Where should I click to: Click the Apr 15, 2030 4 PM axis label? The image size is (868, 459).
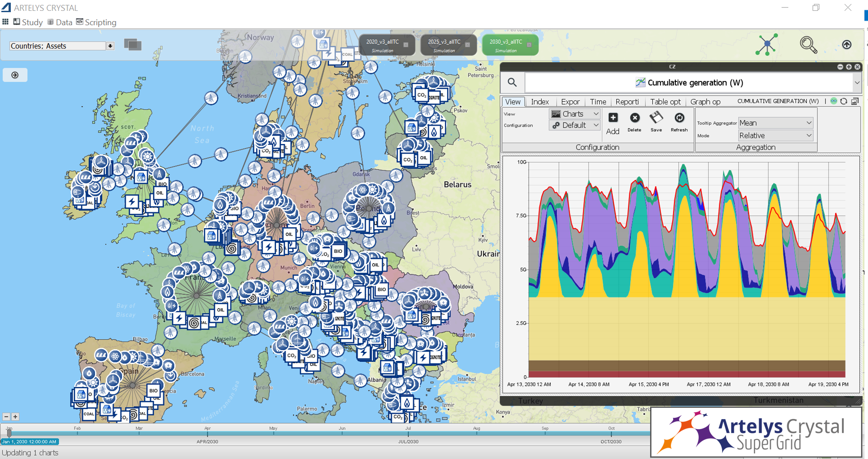coord(649,384)
